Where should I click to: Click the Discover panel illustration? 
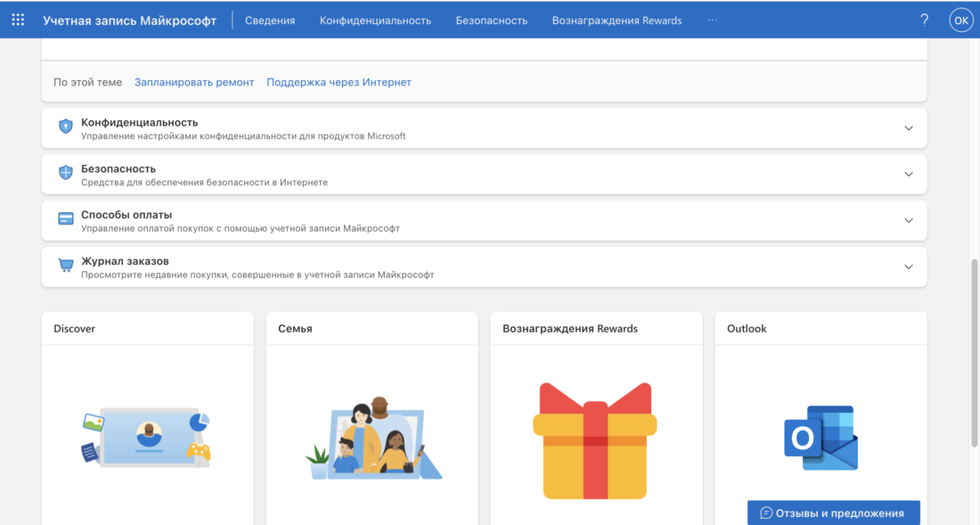point(147,439)
